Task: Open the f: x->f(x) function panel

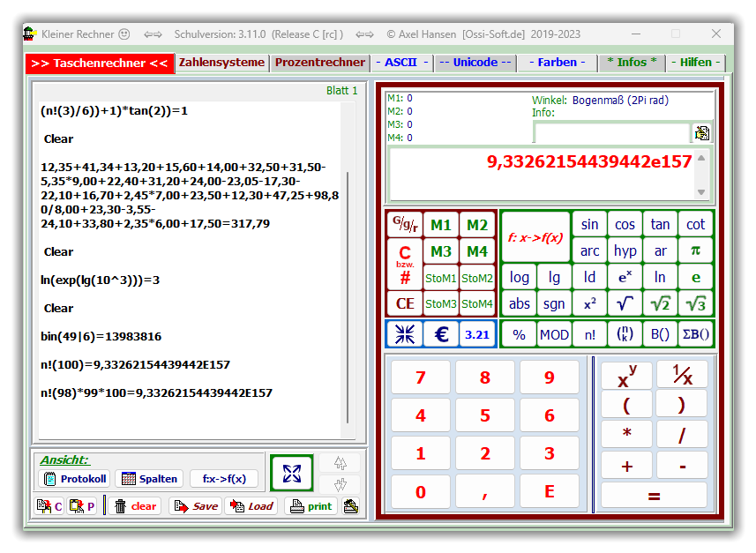Action: [535, 237]
